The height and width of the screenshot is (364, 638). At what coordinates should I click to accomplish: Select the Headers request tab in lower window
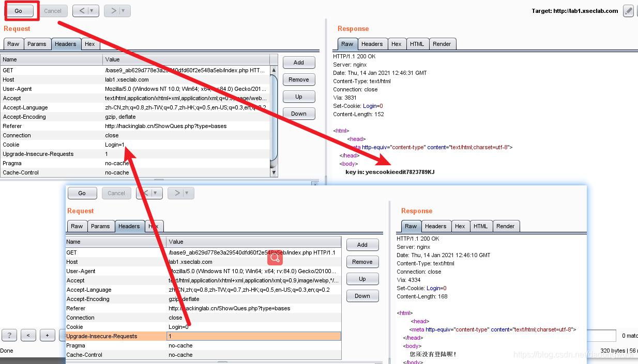[129, 226]
